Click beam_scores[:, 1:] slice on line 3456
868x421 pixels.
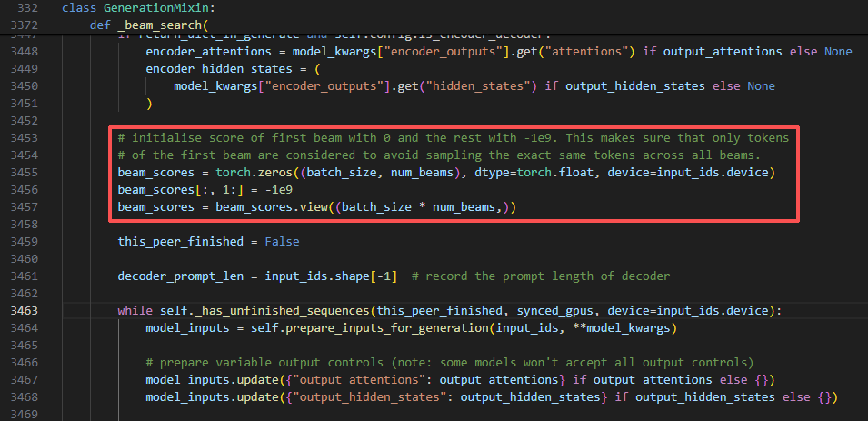click(x=181, y=189)
